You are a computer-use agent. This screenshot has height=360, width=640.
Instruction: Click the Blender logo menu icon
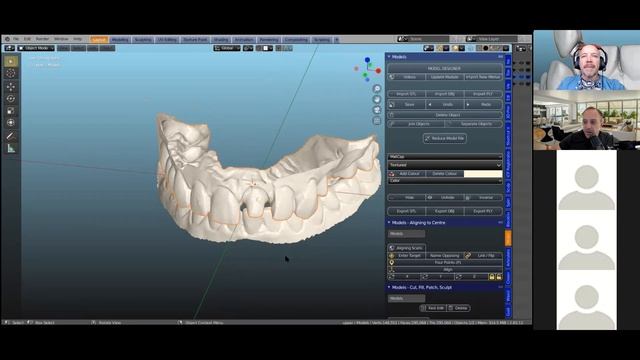(x=7, y=39)
